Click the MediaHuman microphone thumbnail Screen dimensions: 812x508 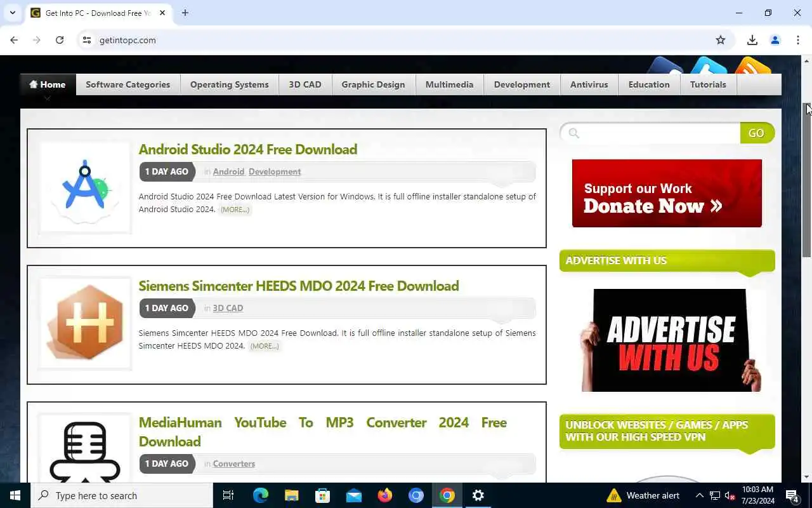(x=85, y=448)
